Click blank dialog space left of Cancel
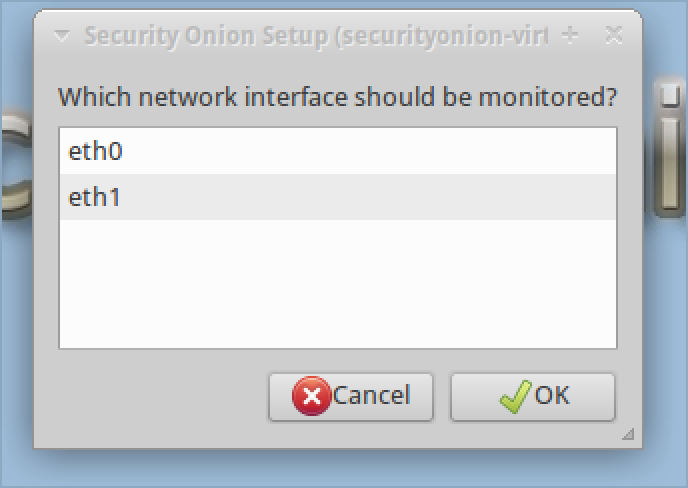 click(x=150, y=397)
